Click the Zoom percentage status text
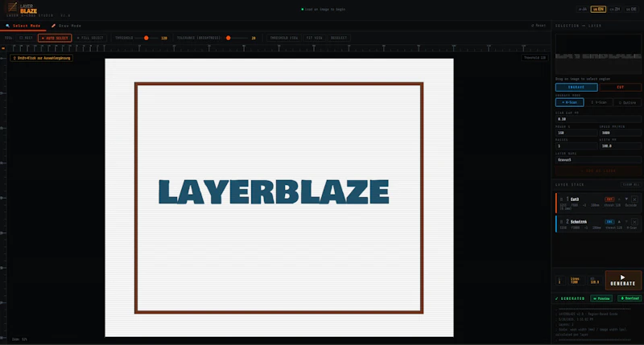This screenshot has width=644, height=345. [19, 339]
